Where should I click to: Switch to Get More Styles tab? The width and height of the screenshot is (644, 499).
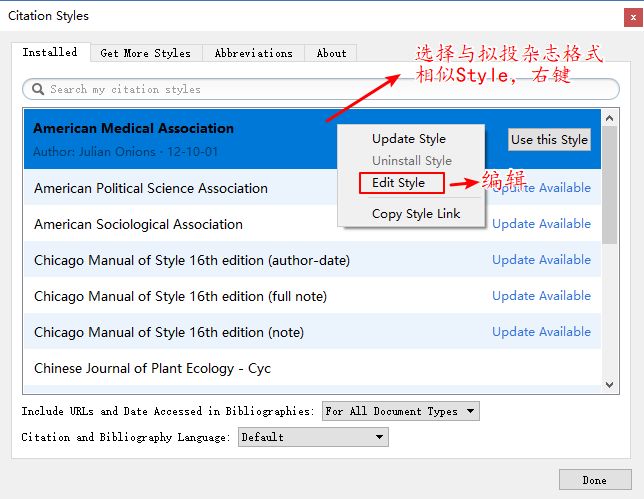tap(145, 53)
